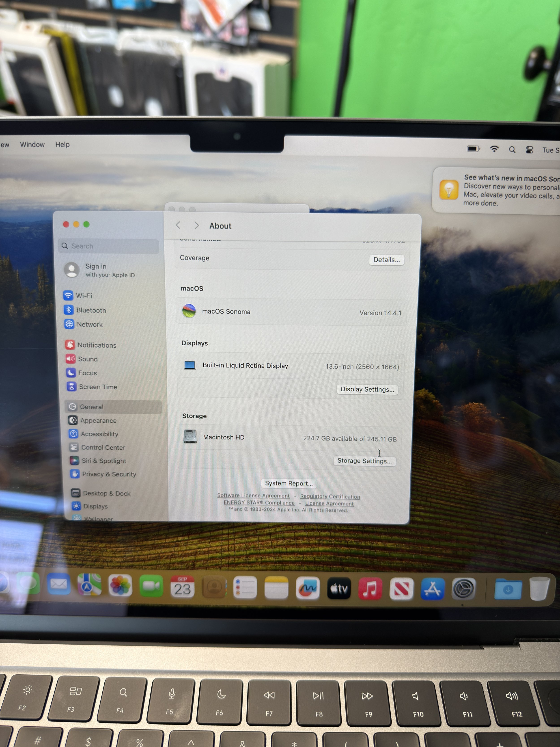
Task: Click the System Settings search field
Action: click(x=109, y=246)
